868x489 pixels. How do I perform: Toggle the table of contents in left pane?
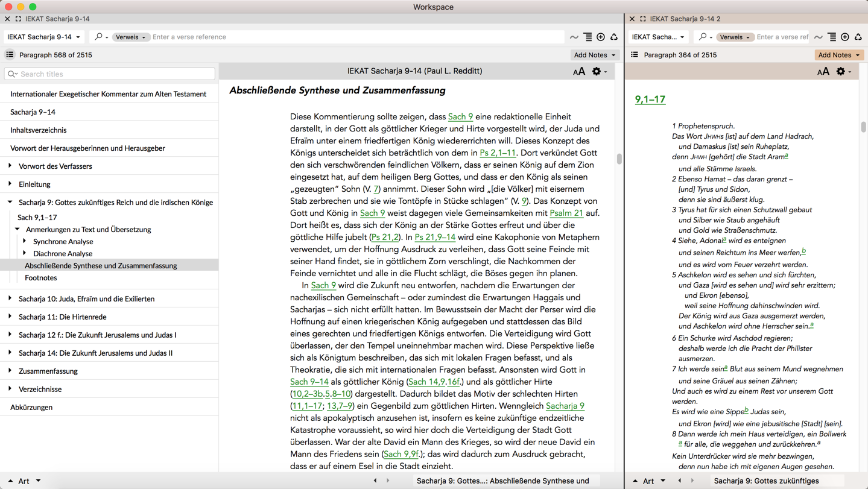pos(10,55)
